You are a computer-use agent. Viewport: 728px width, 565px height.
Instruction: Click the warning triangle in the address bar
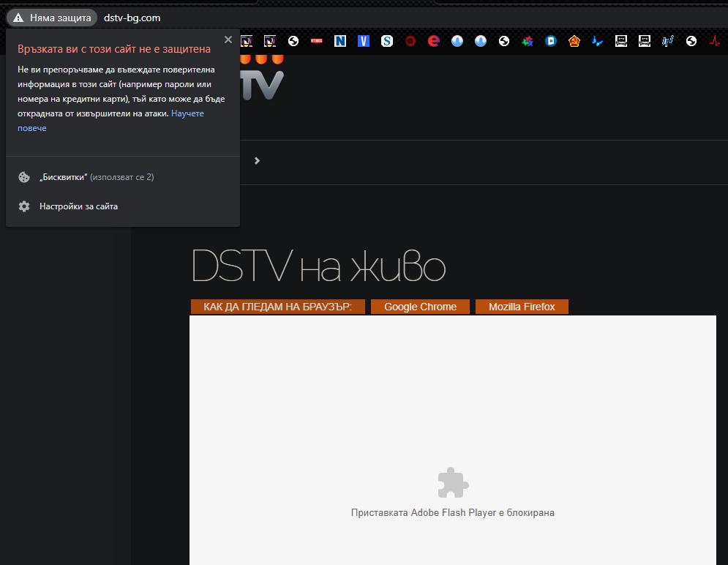click(x=18, y=18)
